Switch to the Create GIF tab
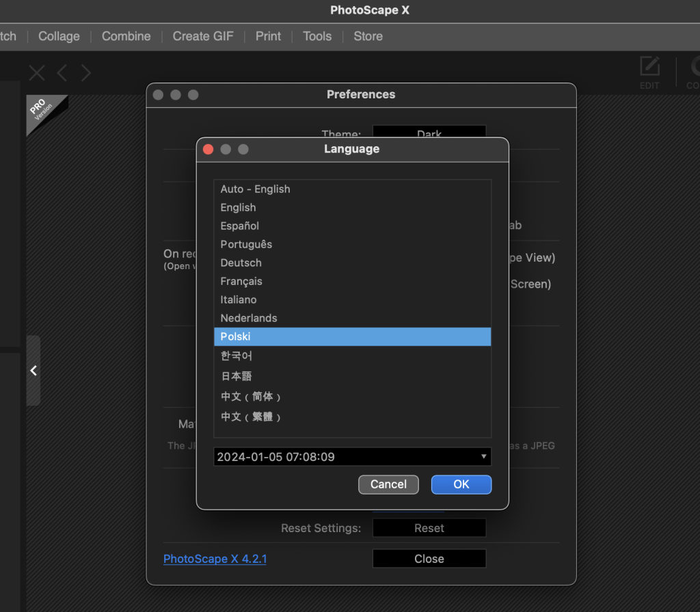This screenshot has height=612, width=700. [x=203, y=36]
